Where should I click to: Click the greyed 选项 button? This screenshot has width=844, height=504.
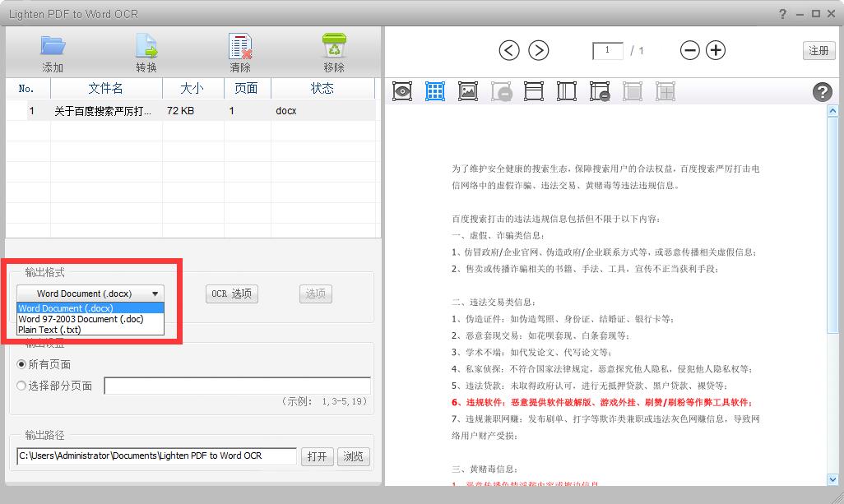[x=315, y=294]
